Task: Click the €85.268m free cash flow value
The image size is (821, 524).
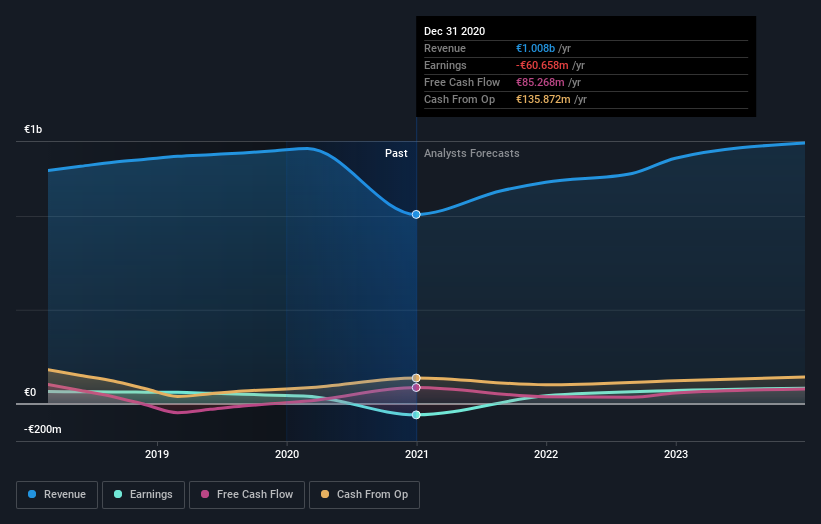Action: [x=540, y=82]
